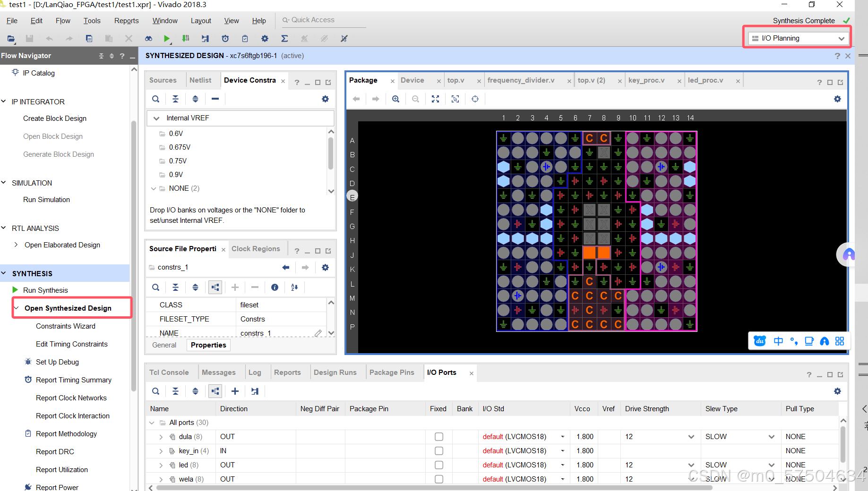Open I/O Ports panel settings gear
Screen dimensions: 868x491
[837, 391]
